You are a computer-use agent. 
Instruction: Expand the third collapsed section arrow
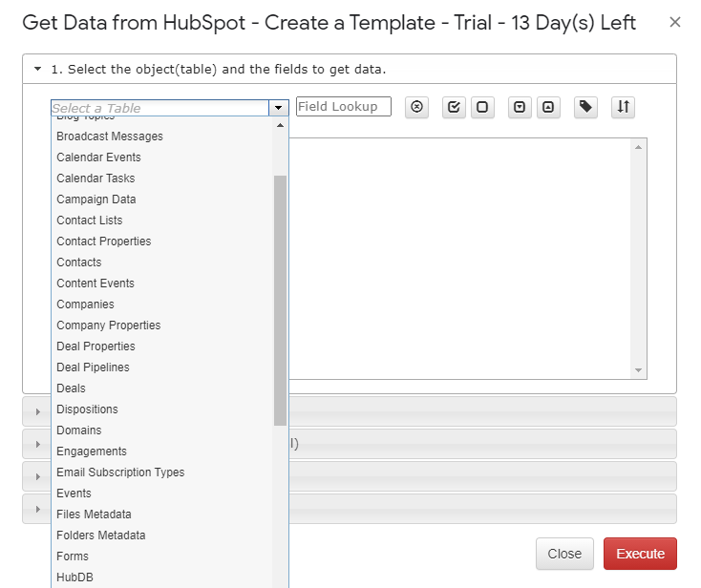pos(38,444)
